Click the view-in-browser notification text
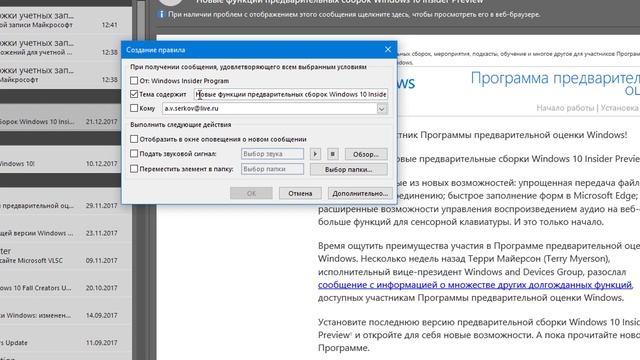 pos(354,14)
